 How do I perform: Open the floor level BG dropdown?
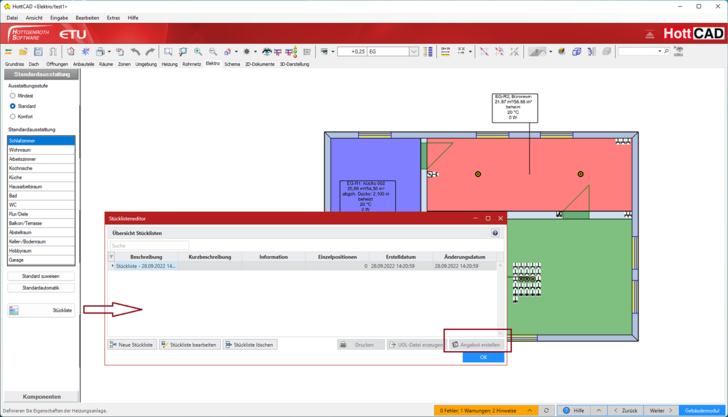click(413, 51)
